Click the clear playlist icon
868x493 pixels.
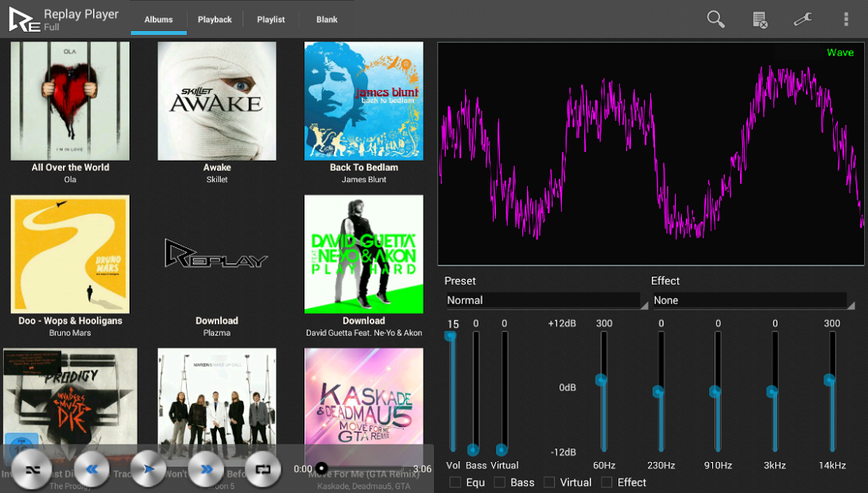pos(760,19)
